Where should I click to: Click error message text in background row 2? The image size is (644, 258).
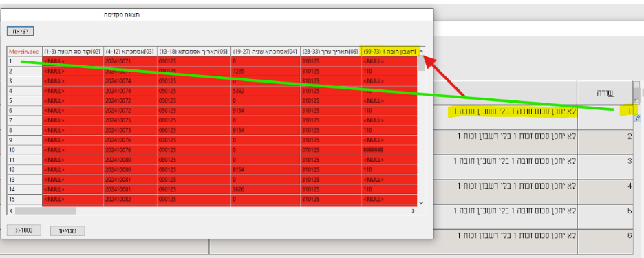517,136
